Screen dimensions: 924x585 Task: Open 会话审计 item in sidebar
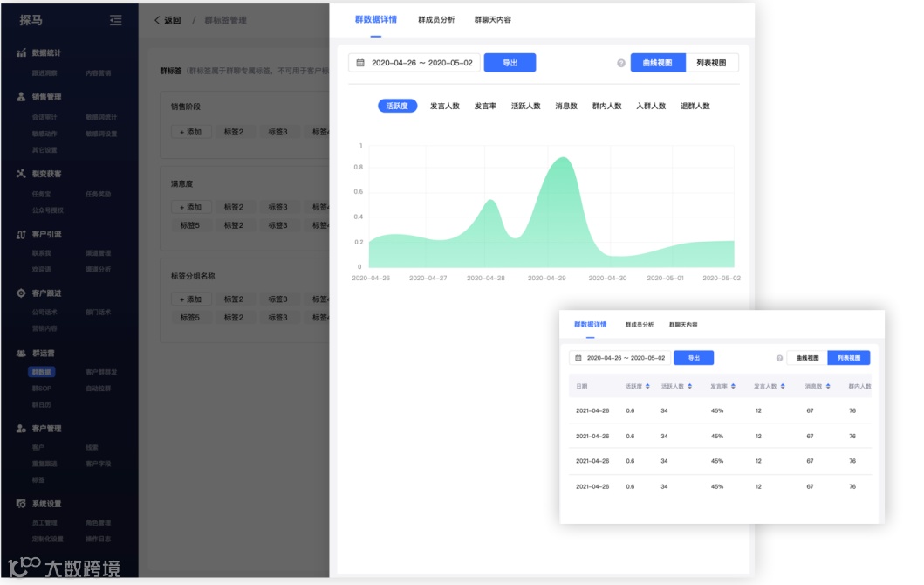coord(44,117)
